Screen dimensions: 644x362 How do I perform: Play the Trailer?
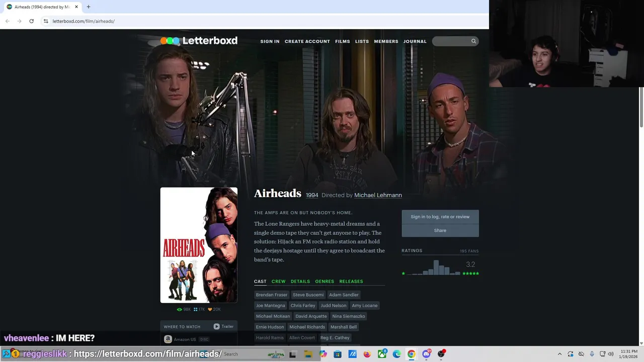pos(223,326)
